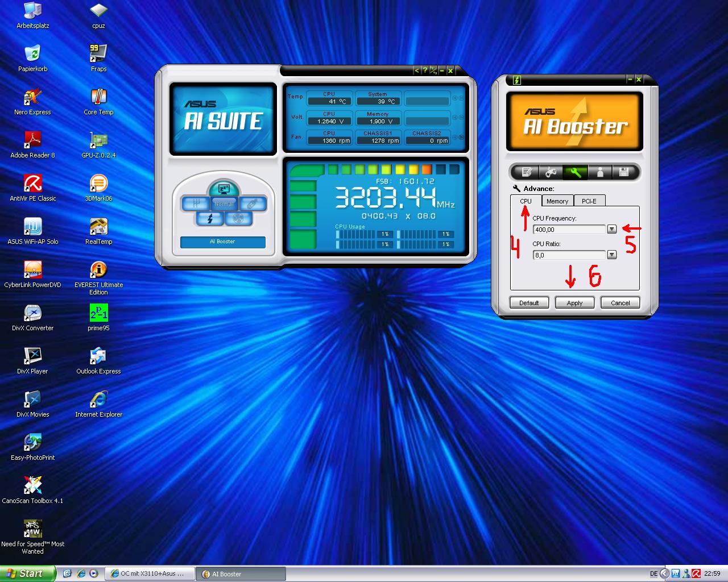Click the AI Booster notepad settings icon

tap(527, 172)
